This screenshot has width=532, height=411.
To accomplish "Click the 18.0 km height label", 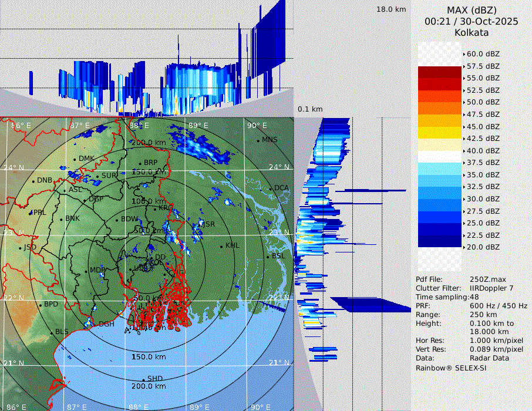I will [x=391, y=9].
